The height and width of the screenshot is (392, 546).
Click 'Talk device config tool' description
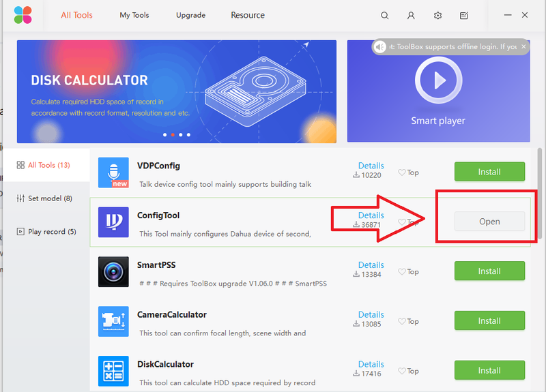pyautogui.click(x=225, y=184)
